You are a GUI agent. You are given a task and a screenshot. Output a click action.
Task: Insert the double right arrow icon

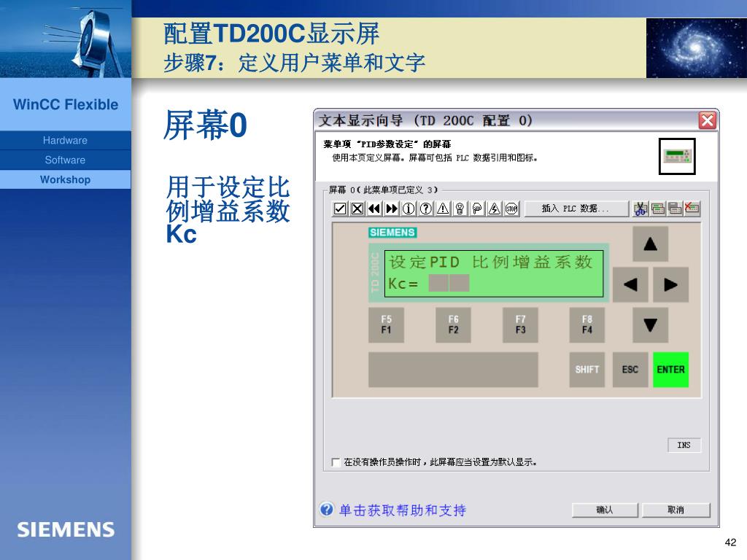tap(392, 209)
